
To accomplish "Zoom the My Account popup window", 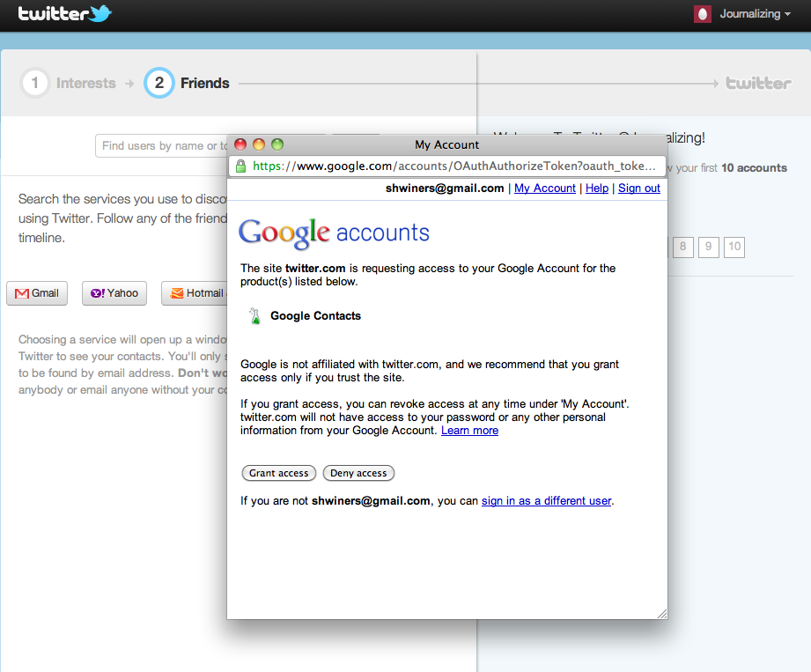I will pyautogui.click(x=277, y=144).
